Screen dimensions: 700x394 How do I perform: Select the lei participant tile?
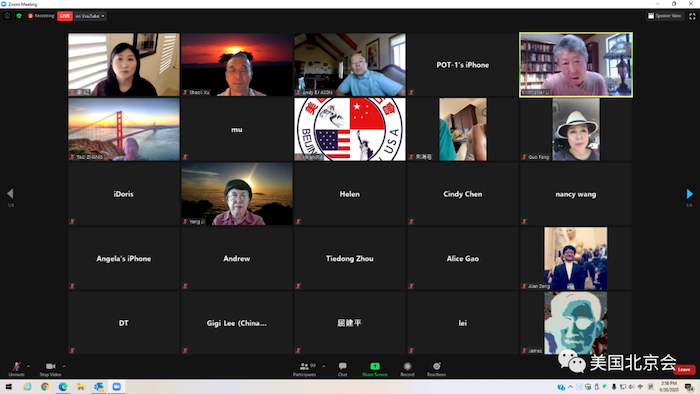[463, 323]
